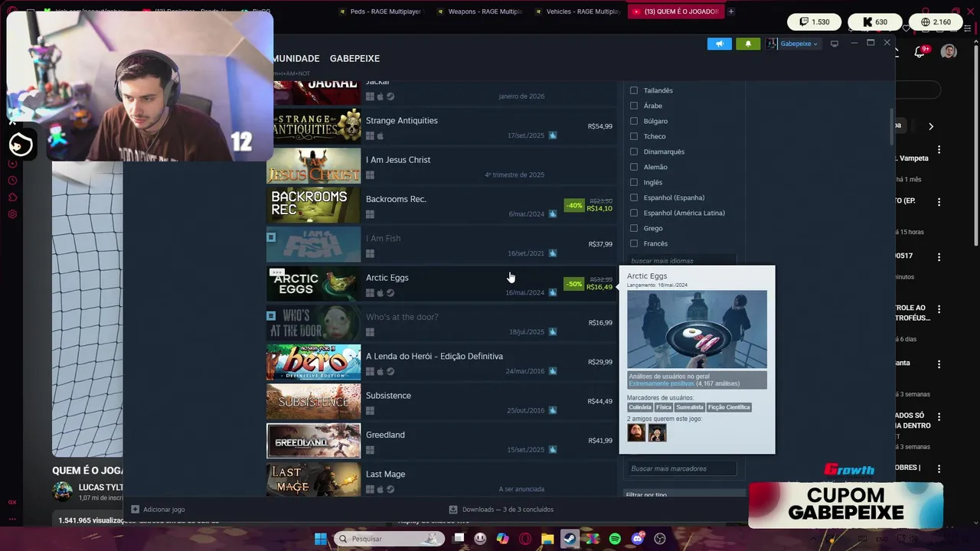Screen dimensions: 980x551
Task: Click the Last Mage capsule image
Action: pos(313,480)
